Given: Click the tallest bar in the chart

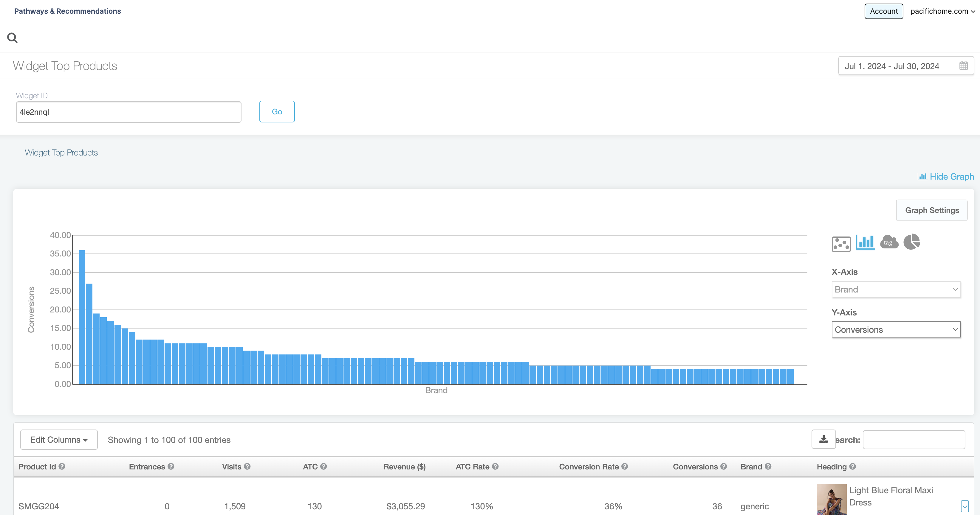Looking at the screenshot, I should [x=82, y=317].
